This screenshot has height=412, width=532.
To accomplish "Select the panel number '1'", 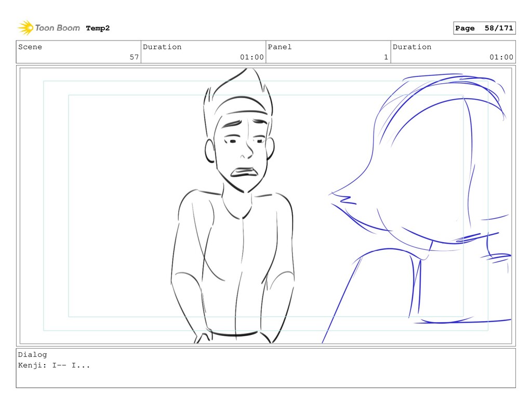I will pos(386,57).
